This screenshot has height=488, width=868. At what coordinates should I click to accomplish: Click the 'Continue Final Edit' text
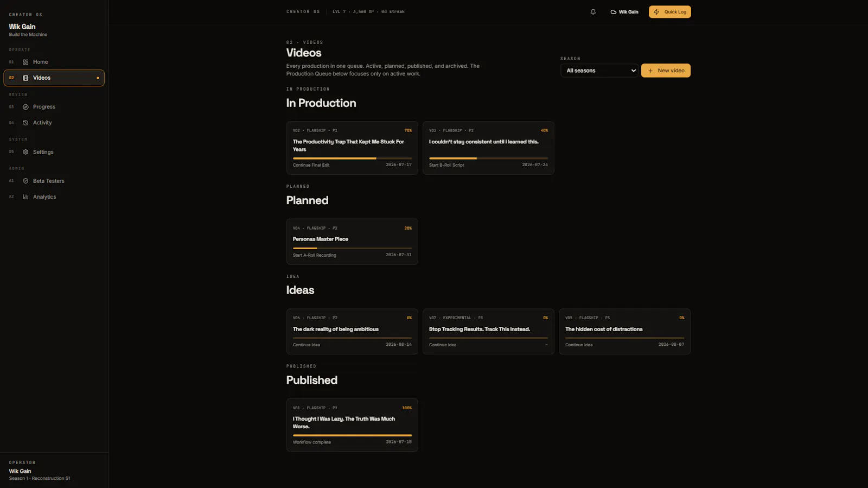point(311,165)
